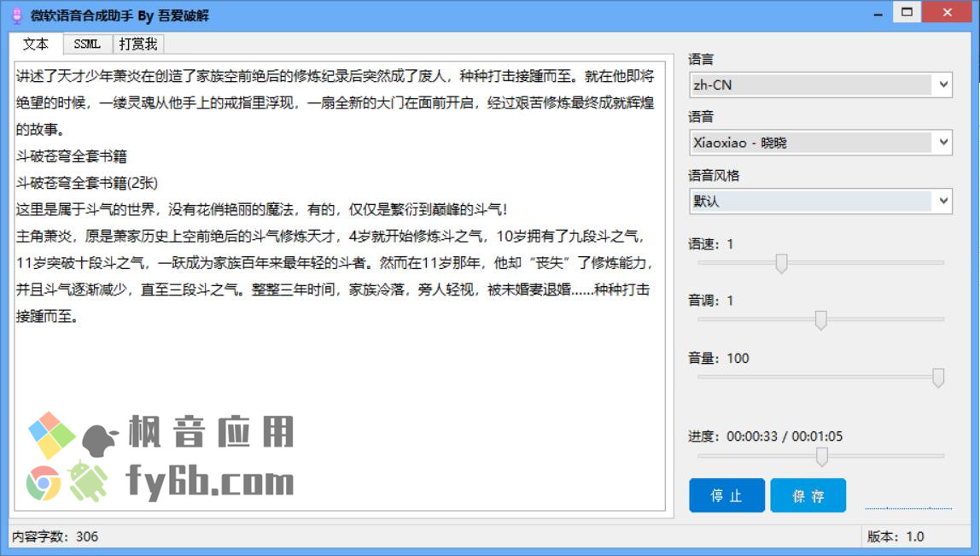Click the microphone app icon in title bar
Image resolution: width=980 pixels, height=556 pixels.
pyautogui.click(x=17, y=15)
